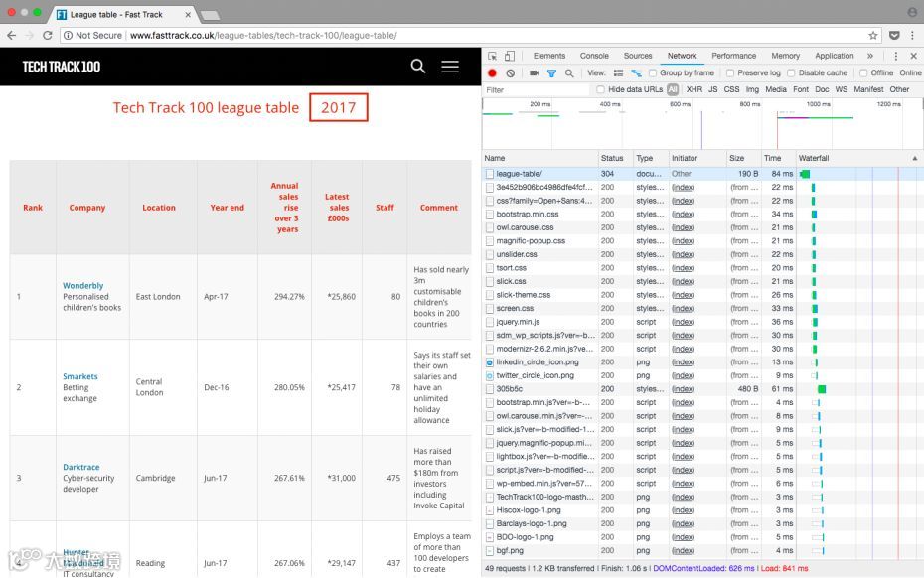Bookmark the page with the star icon
The height and width of the screenshot is (578, 924).
pos(872,36)
